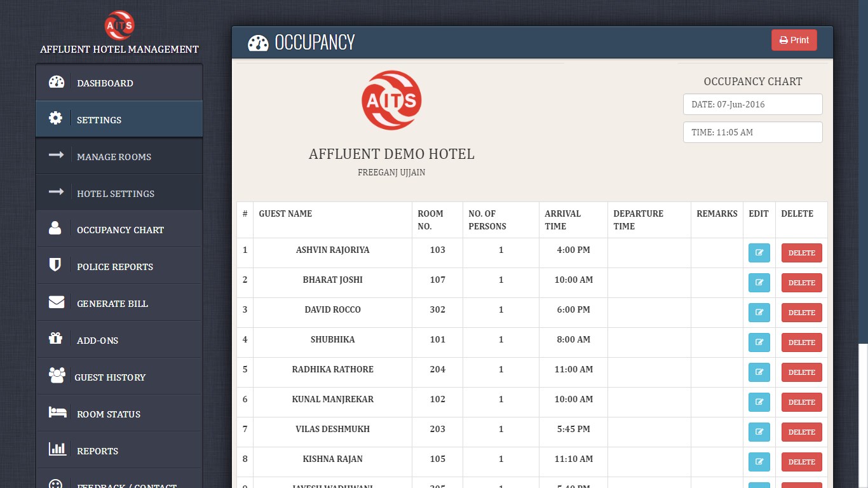868x488 pixels.
Task: Click the AITS logo above the sidebar
Action: click(119, 25)
